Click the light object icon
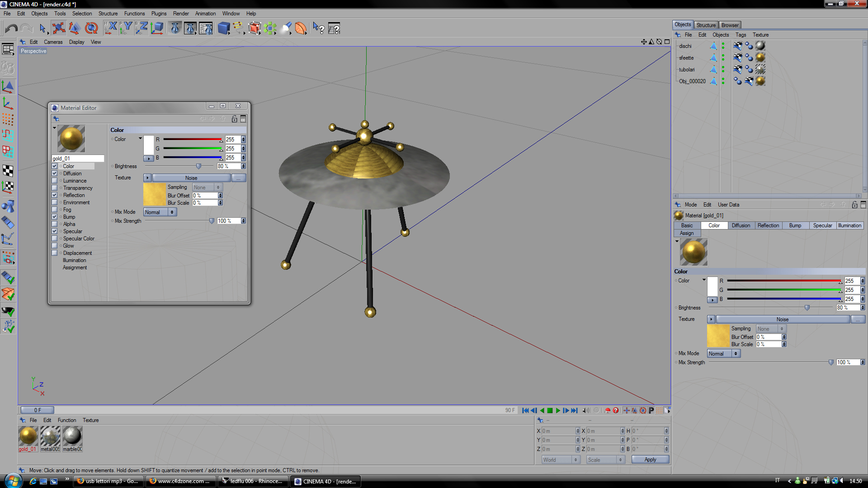The height and width of the screenshot is (488, 868). pos(286,28)
